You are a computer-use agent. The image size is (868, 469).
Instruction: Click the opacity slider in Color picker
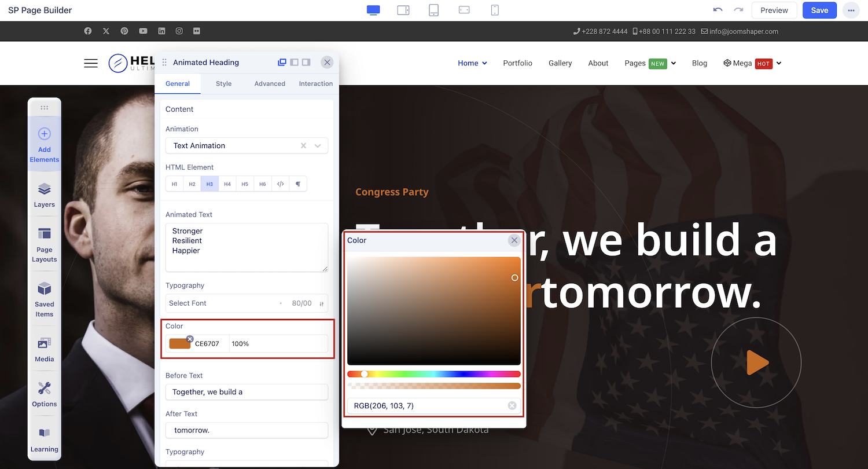pyautogui.click(x=434, y=386)
